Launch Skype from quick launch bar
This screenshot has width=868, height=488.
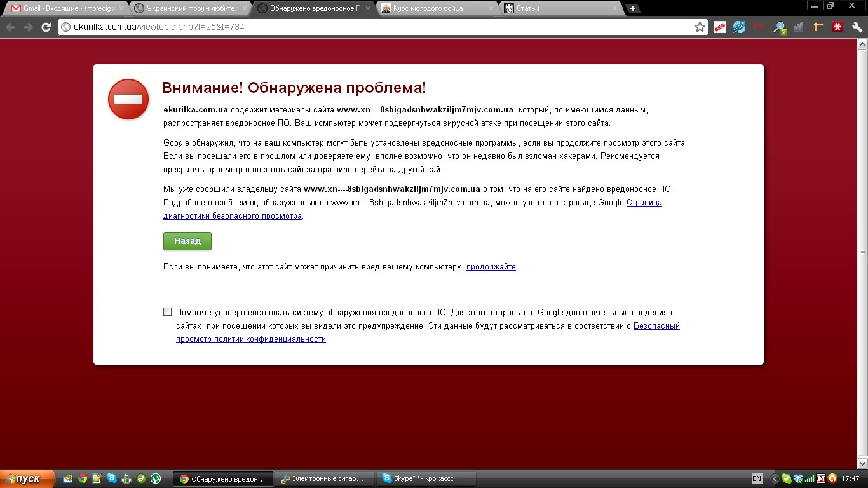112,478
